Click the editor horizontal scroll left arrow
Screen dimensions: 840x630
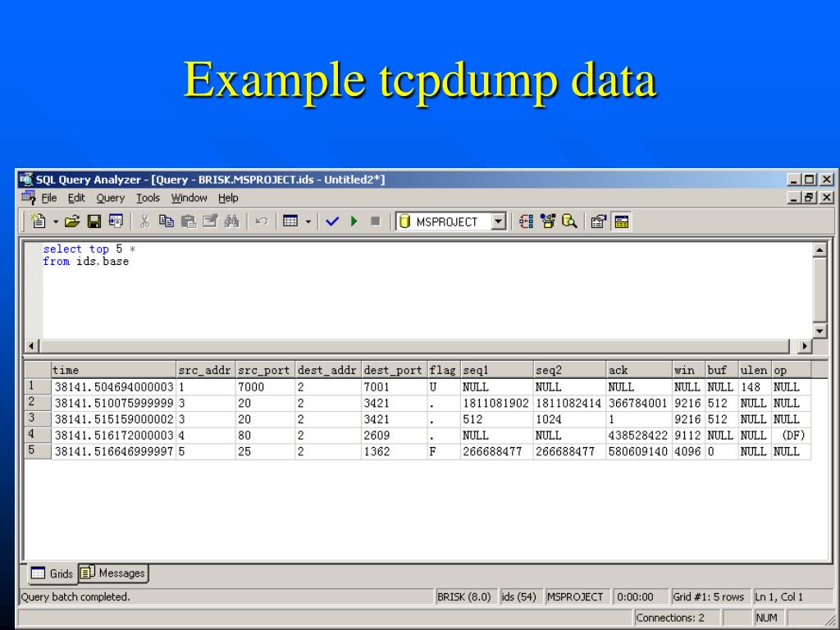point(31,346)
